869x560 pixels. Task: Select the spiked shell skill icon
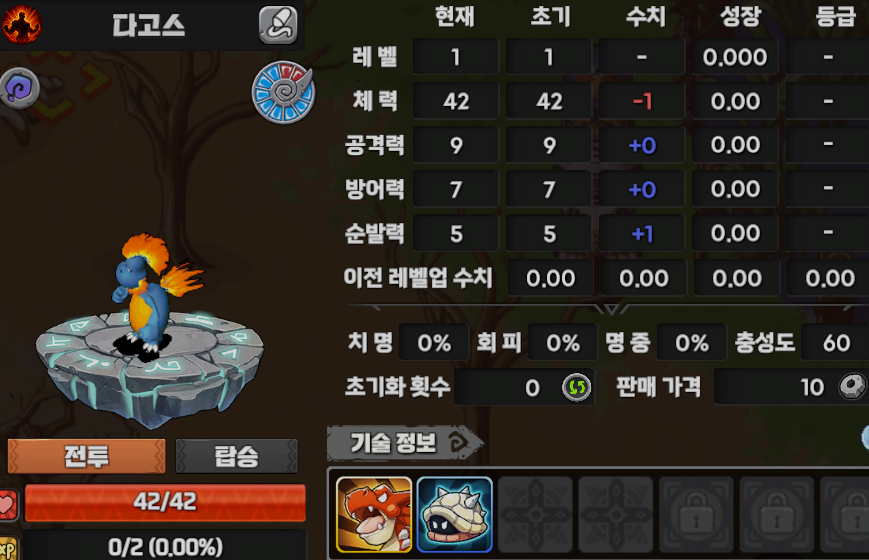click(454, 515)
